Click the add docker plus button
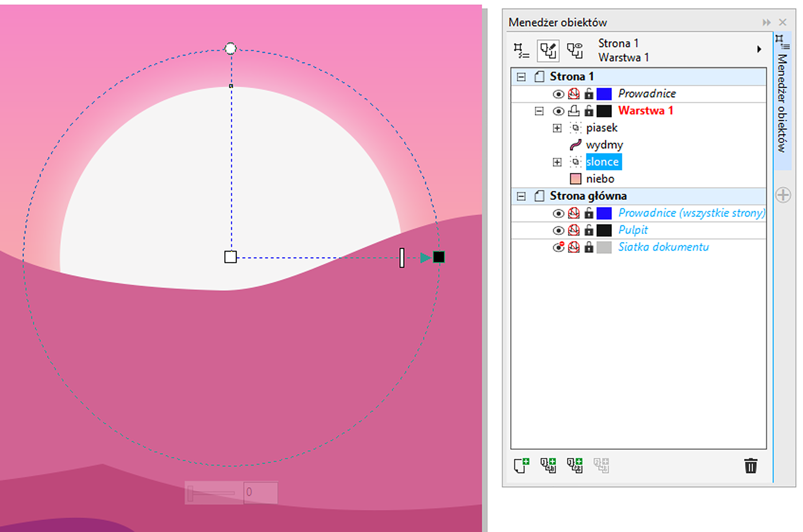Image resolution: width=803 pixels, height=532 pixels. click(783, 195)
